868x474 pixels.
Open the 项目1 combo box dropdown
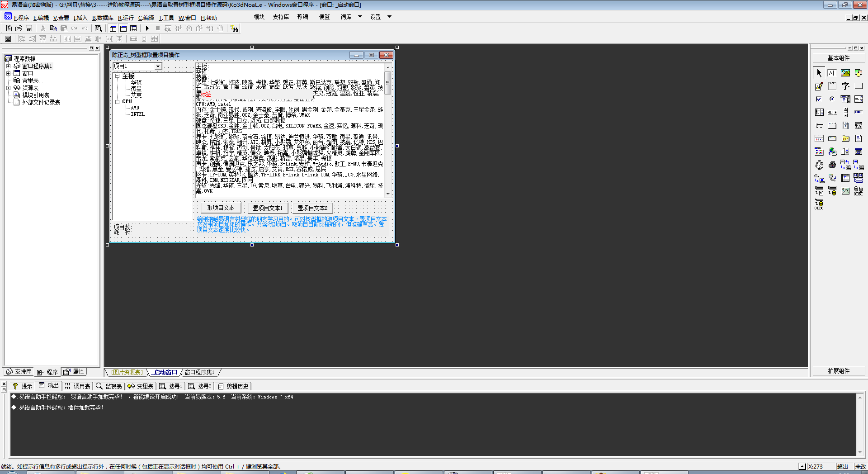click(x=158, y=66)
